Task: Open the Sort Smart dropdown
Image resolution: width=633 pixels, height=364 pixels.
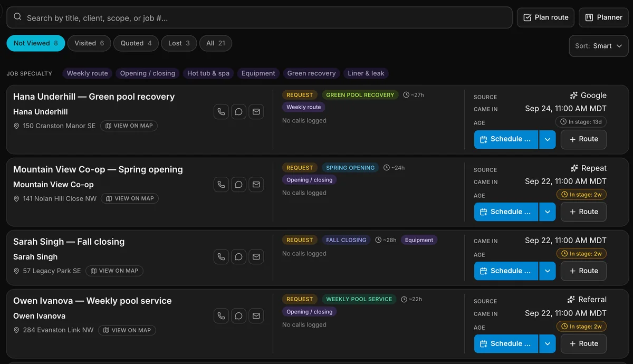Action: coord(599,46)
